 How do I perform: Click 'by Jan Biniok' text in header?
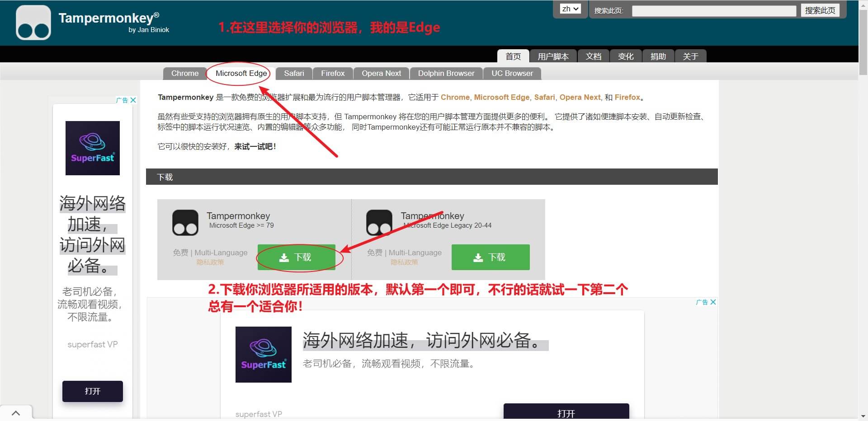[x=149, y=30]
